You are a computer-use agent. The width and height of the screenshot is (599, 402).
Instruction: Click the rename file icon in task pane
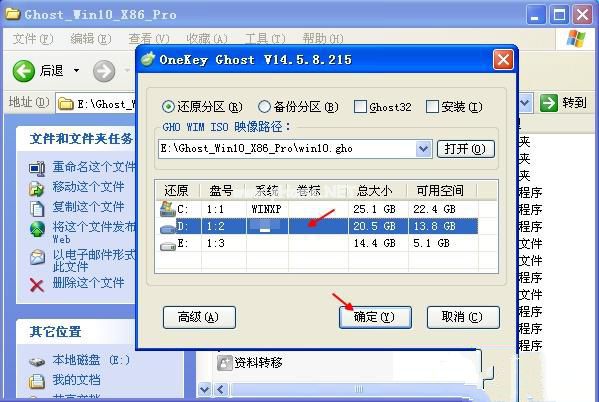(x=37, y=168)
